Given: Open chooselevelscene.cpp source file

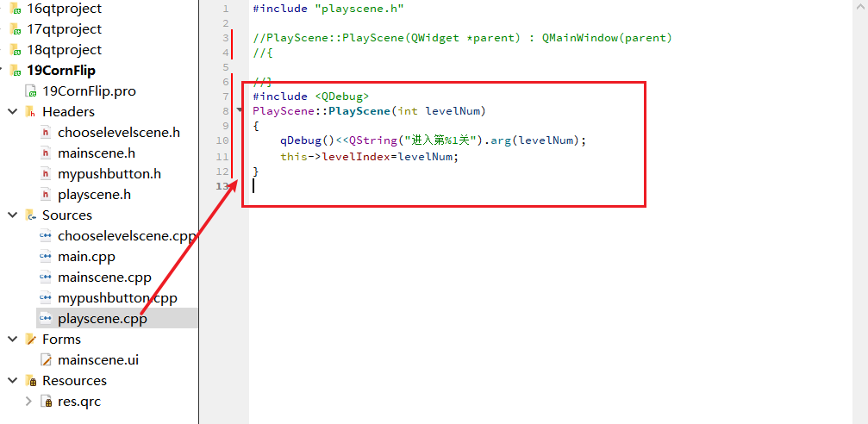Looking at the screenshot, I should pos(126,236).
